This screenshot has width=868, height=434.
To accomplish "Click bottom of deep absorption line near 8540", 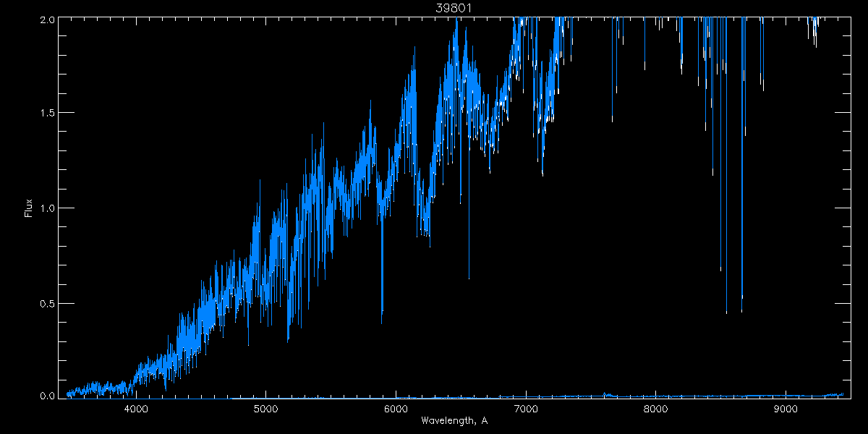I will click(x=726, y=312).
